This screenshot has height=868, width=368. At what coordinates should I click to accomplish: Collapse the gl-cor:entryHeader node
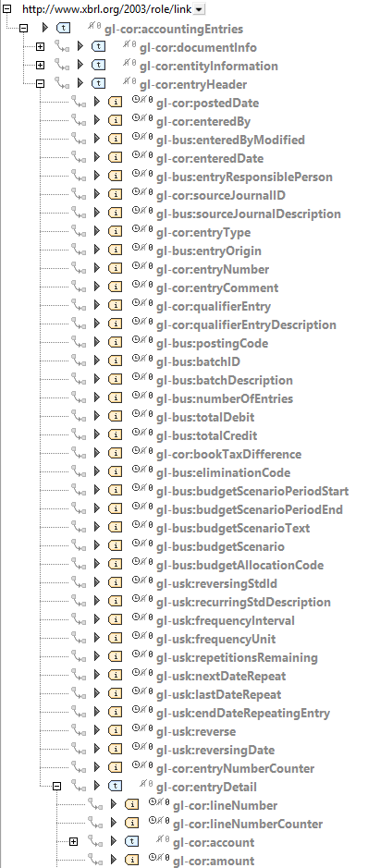pos(40,84)
